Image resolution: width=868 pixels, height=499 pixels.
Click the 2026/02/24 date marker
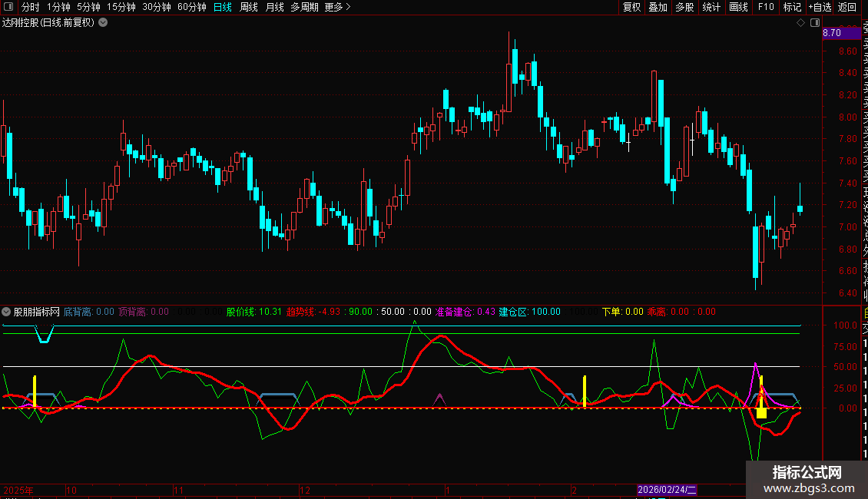[x=667, y=490]
